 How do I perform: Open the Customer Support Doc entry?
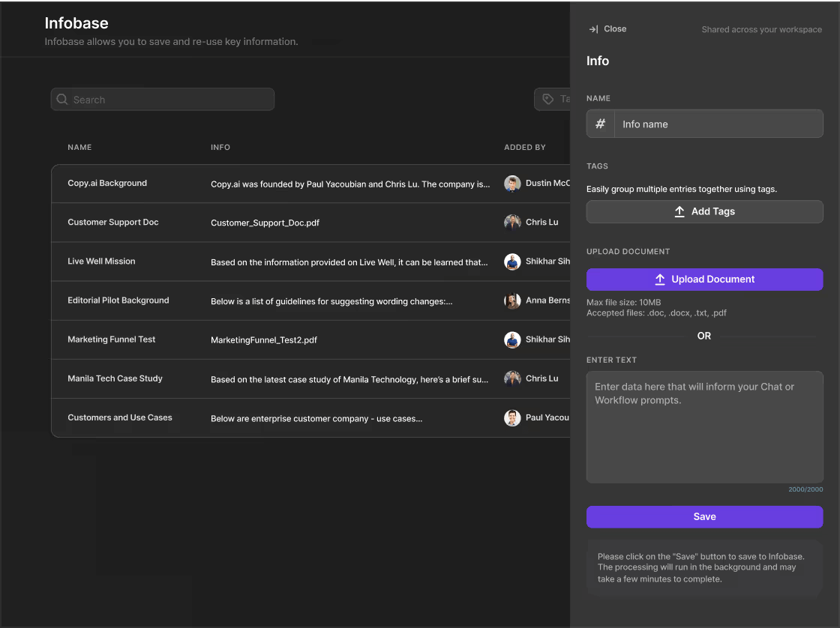click(x=113, y=223)
